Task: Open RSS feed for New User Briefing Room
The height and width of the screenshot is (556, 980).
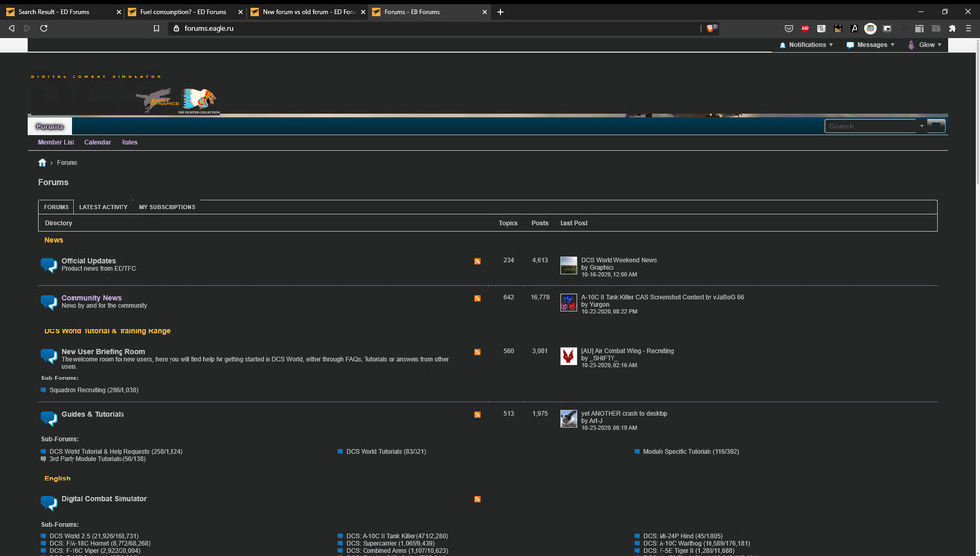Action: pyautogui.click(x=477, y=352)
